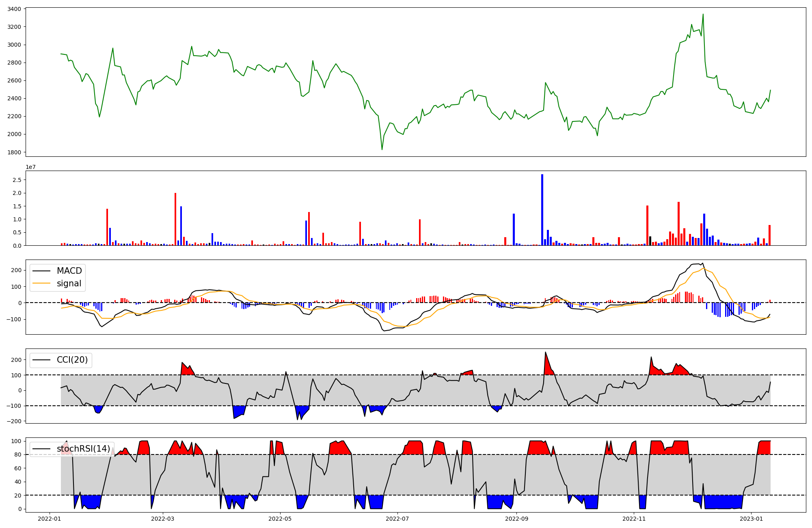Select the CCI(20) legend entry
Viewport: 812px width, 528px height.
tap(72, 360)
